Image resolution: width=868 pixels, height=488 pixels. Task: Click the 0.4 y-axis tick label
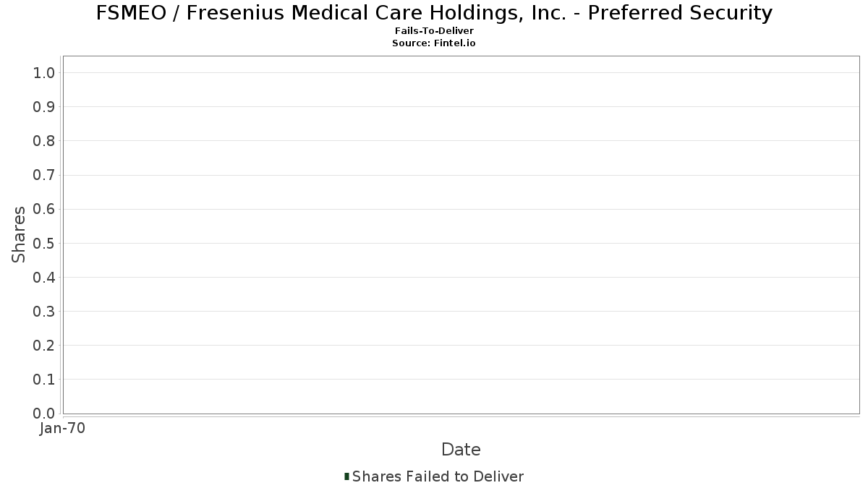click(x=44, y=278)
